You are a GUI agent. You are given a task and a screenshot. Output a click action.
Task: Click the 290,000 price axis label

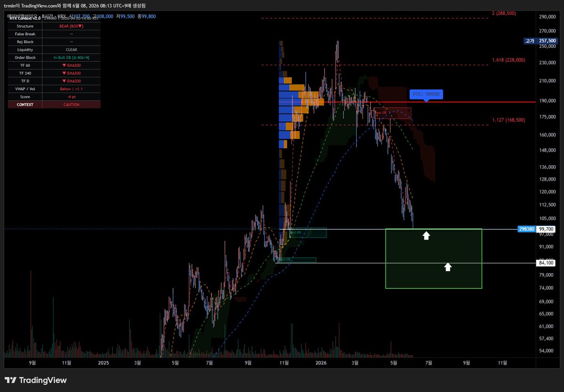547,17
